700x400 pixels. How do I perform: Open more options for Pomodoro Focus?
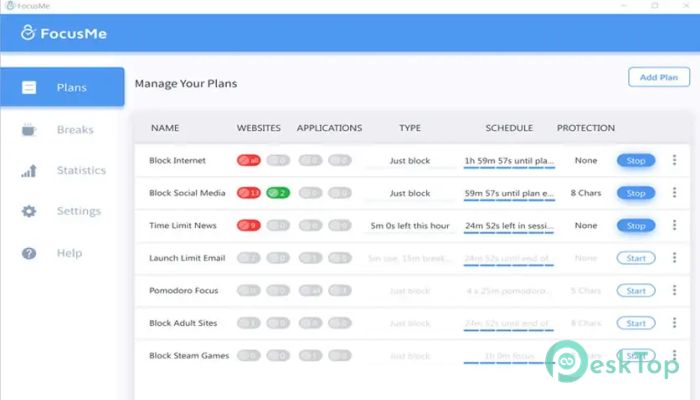(675, 290)
